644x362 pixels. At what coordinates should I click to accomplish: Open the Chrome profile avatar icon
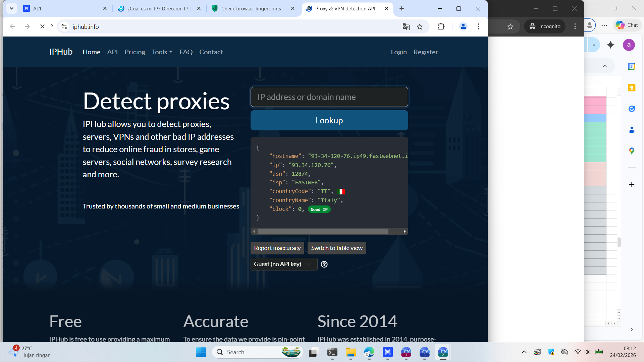coord(463,26)
